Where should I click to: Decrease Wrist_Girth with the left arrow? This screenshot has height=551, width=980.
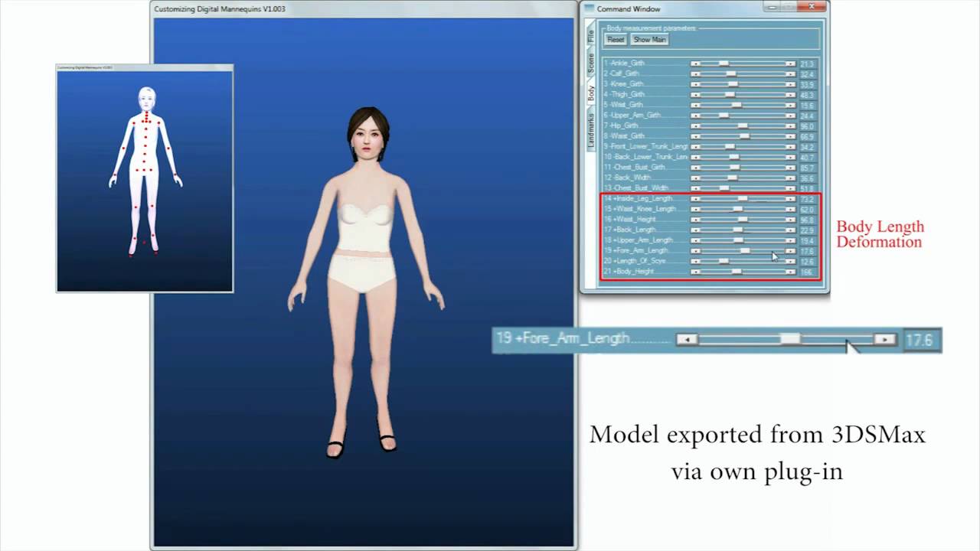pos(695,105)
